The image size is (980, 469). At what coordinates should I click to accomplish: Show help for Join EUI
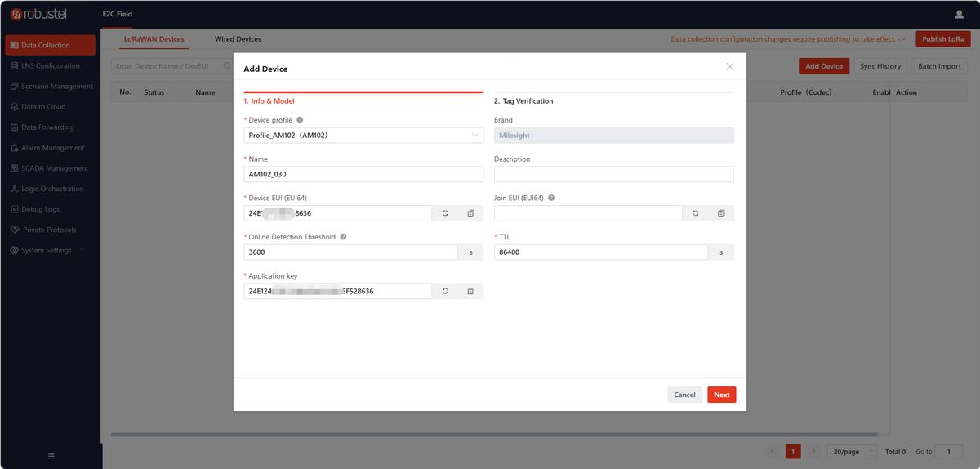coord(552,198)
